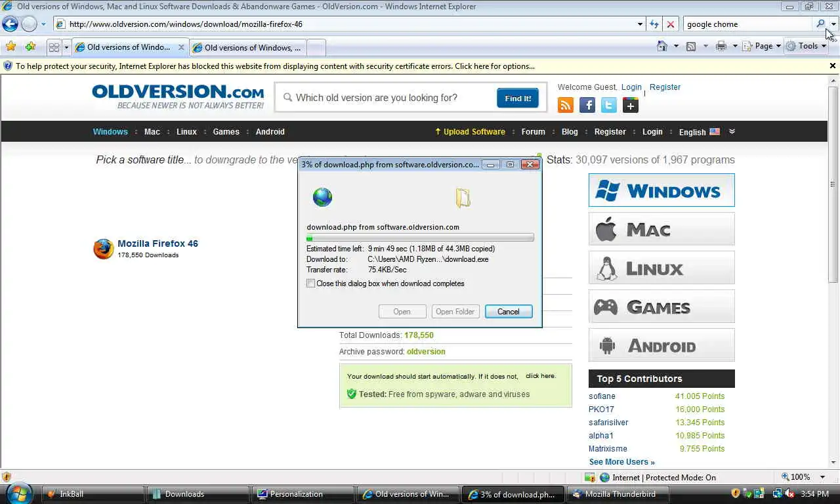Image resolution: width=840 pixels, height=504 pixels.
Task: Open the Tools menu dropdown
Action: (807, 46)
